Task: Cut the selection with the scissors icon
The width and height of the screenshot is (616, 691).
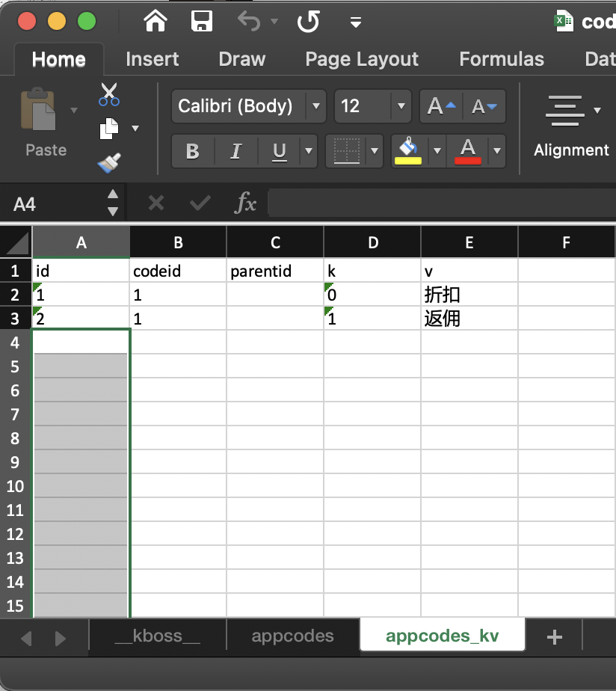Action: (x=109, y=94)
